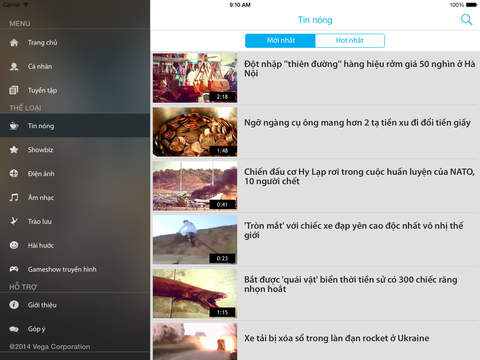
Task: Click the music note icon beside Âm nhạc
Action: (x=14, y=197)
